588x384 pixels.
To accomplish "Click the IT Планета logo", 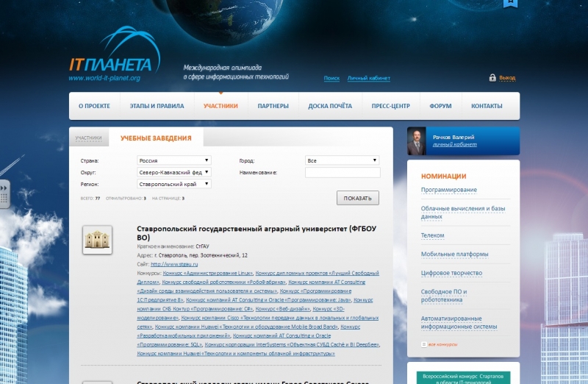I will 115,52.
